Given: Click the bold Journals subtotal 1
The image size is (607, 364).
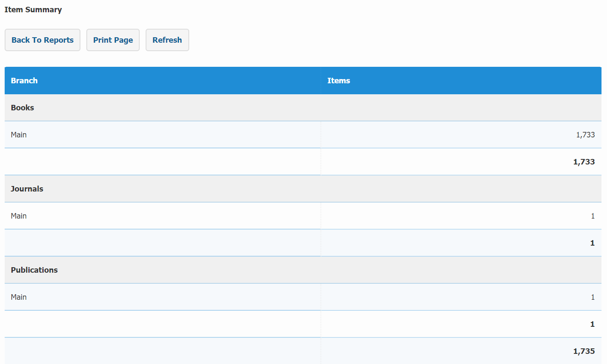Looking at the screenshot, I should coord(593,243).
